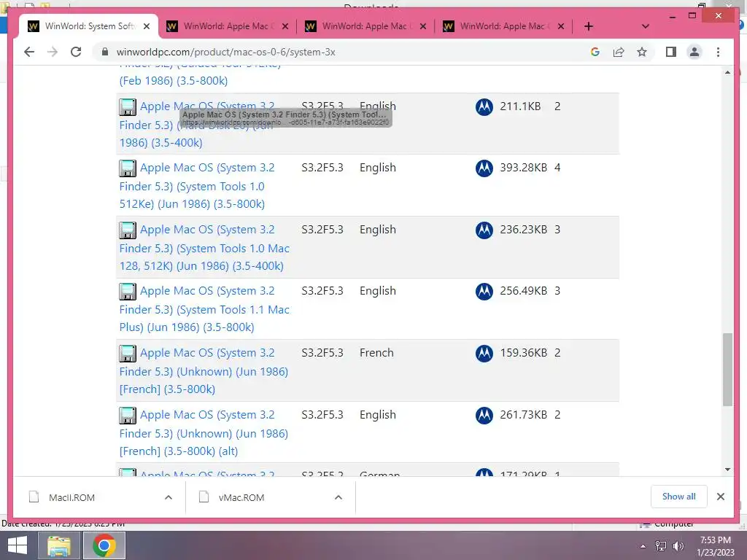
Task: Open the taskbar clock showing 7:53 PM
Action: 715,546
